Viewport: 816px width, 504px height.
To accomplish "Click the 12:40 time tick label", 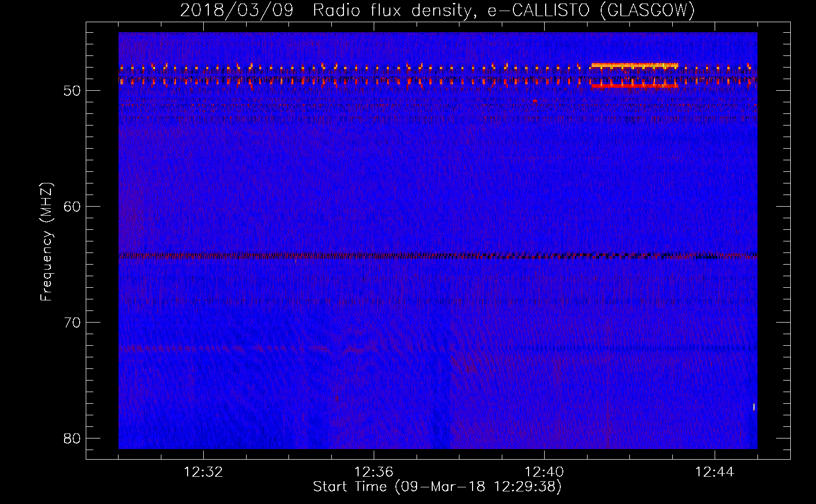I will (x=544, y=472).
